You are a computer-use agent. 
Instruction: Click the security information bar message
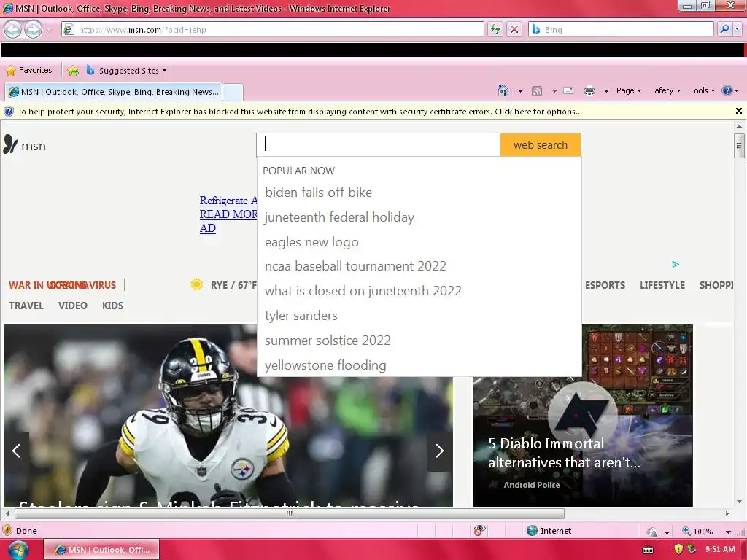click(x=299, y=112)
